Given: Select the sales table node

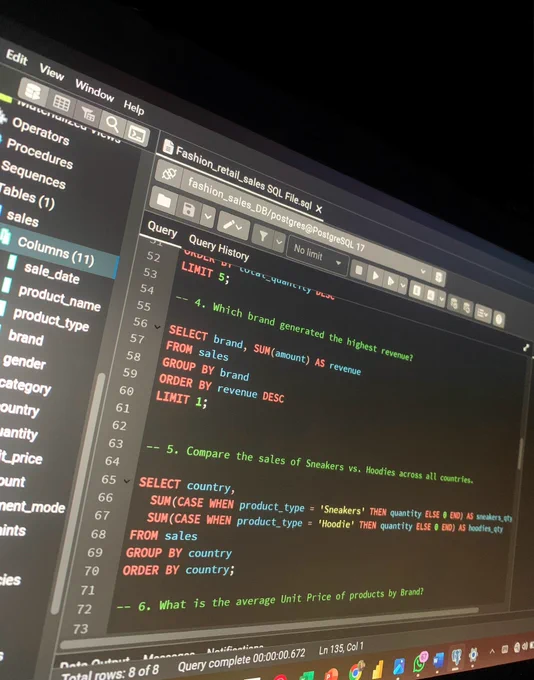Looking at the screenshot, I should pos(23,218).
